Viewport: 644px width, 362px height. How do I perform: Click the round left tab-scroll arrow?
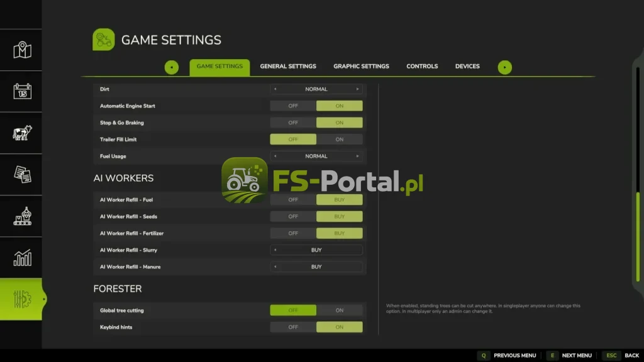[172, 67]
